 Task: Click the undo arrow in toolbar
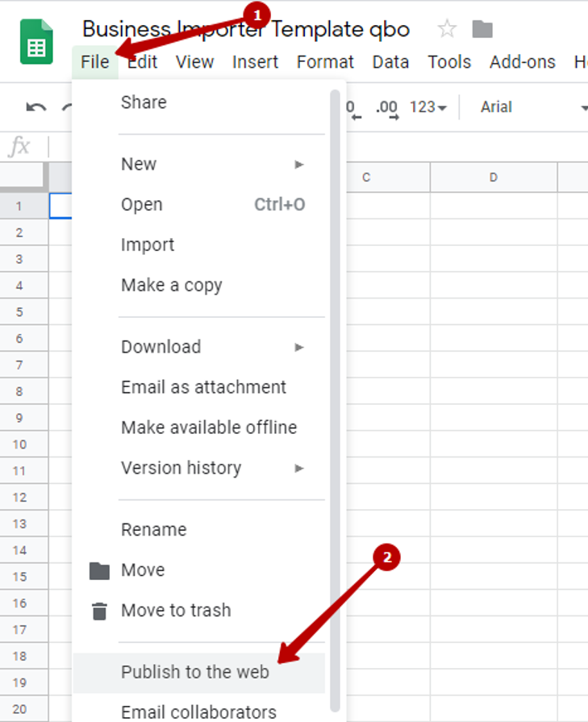point(35,107)
